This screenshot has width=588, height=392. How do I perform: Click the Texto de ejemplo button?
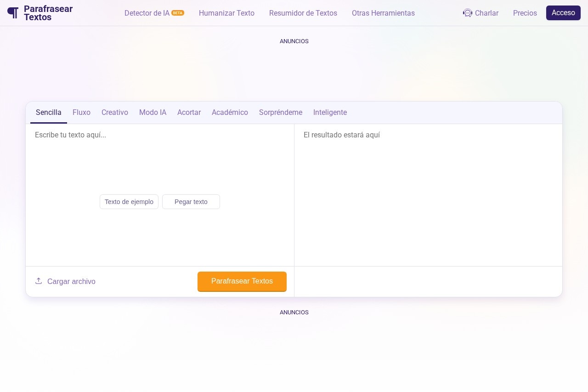click(129, 202)
